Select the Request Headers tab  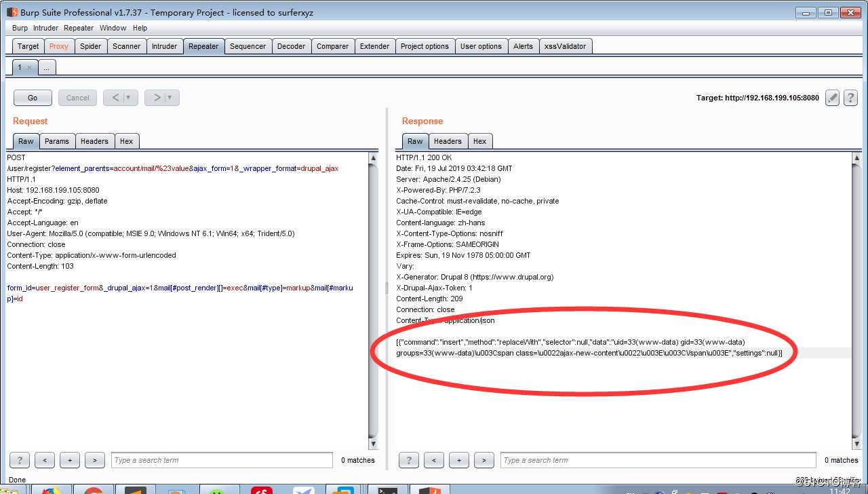tap(94, 141)
